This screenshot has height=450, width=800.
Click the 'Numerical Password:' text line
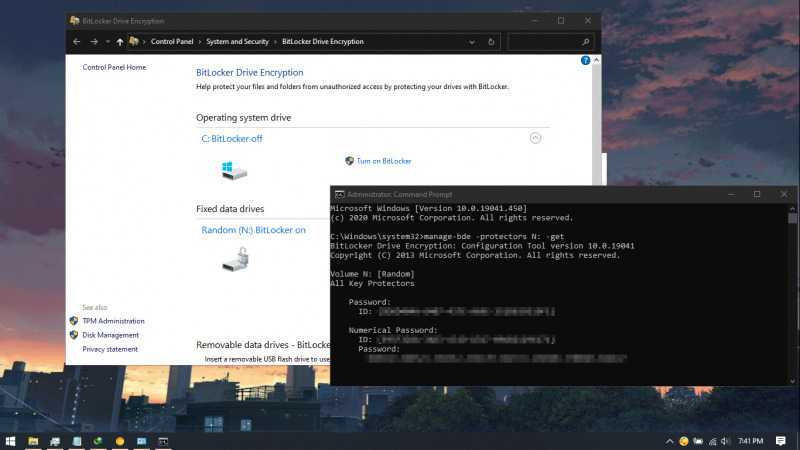click(393, 331)
